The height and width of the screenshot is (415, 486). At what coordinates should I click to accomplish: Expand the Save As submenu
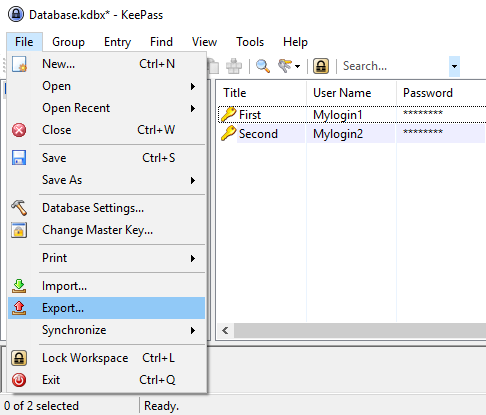click(x=193, y=180)
